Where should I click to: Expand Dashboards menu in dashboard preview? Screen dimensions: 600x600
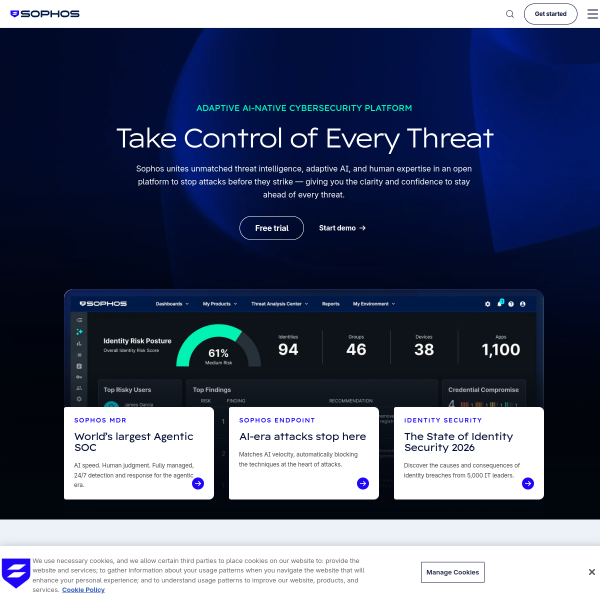(x=172, y=304)
